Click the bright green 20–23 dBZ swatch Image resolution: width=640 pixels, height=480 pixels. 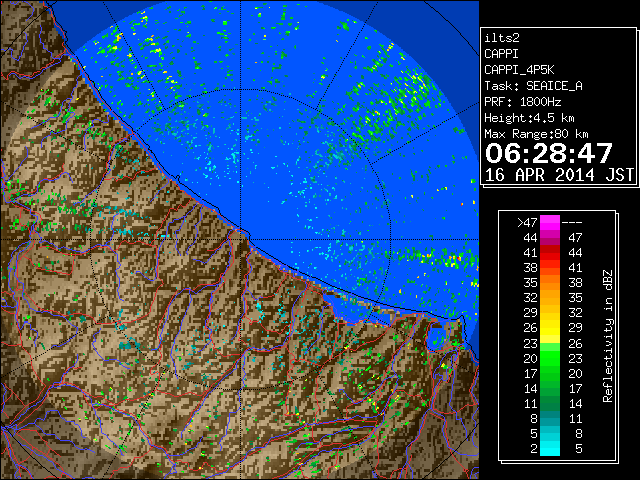(550, 358)
